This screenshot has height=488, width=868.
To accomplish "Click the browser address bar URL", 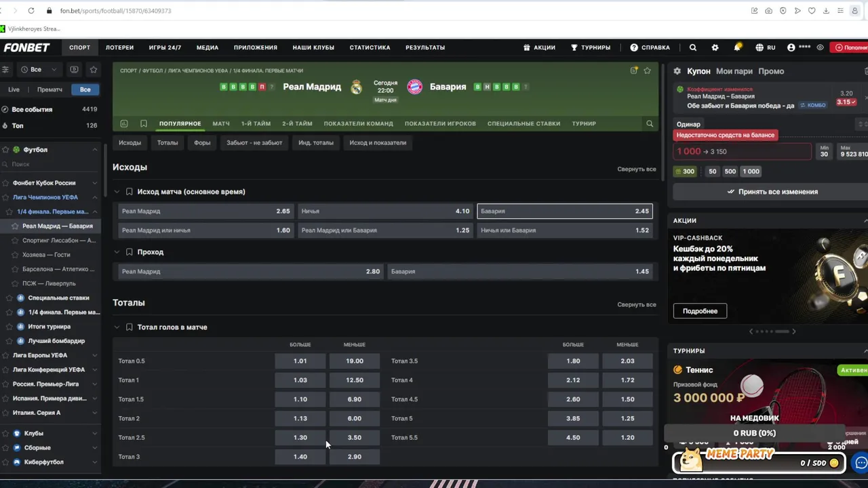I will pos(115,11).
